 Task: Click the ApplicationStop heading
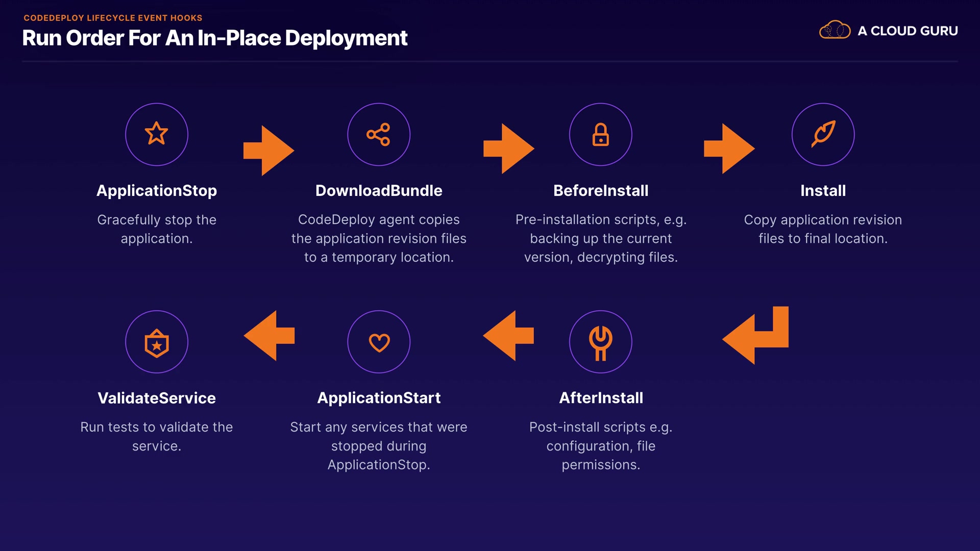pos(157,190)
